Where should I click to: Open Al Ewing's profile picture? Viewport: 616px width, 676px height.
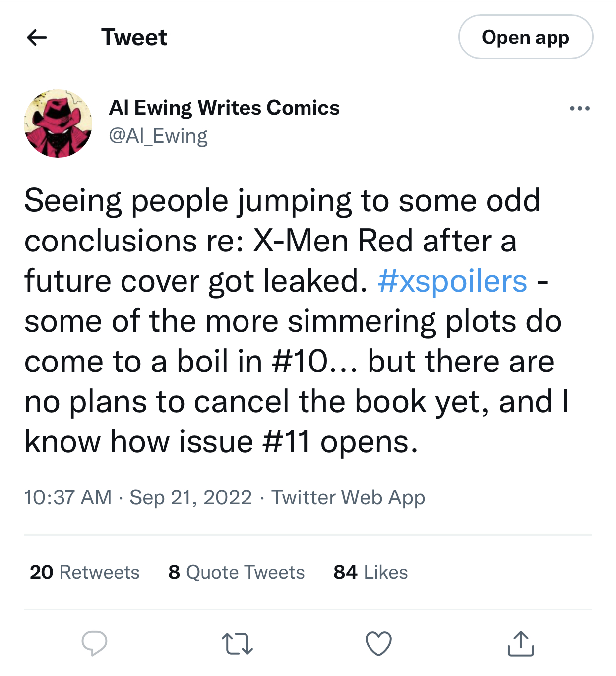point(58,123)
